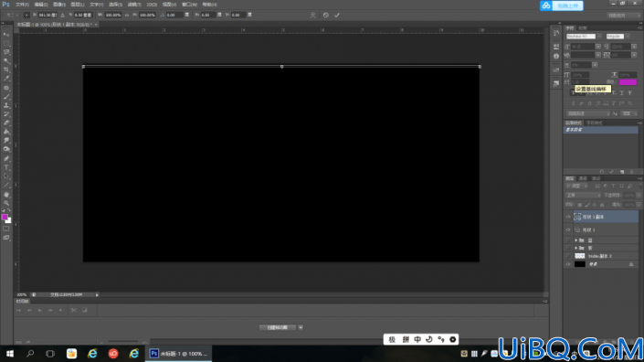This screenshot has height=362, width=644.
Task: Cancel transform with circle-slash icon
Action: tap(326, 16)
